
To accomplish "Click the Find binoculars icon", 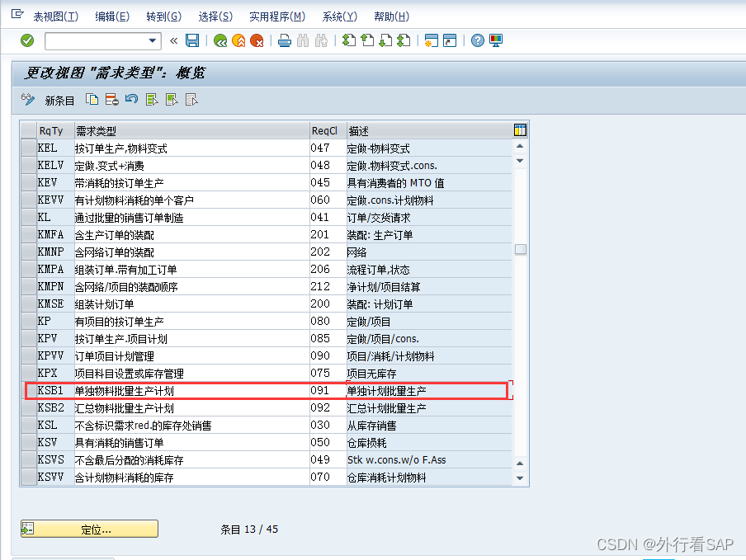I will pos(303,41).
